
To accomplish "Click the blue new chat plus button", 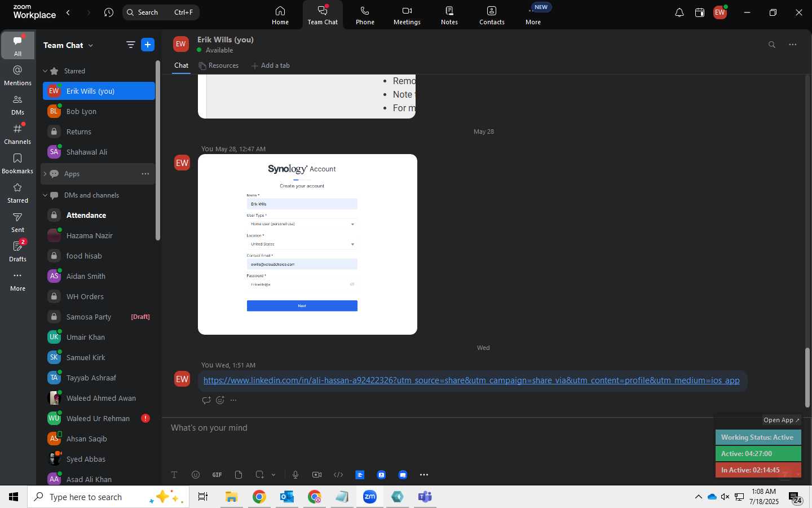I will pyautogui.click(x=148, y=45).
